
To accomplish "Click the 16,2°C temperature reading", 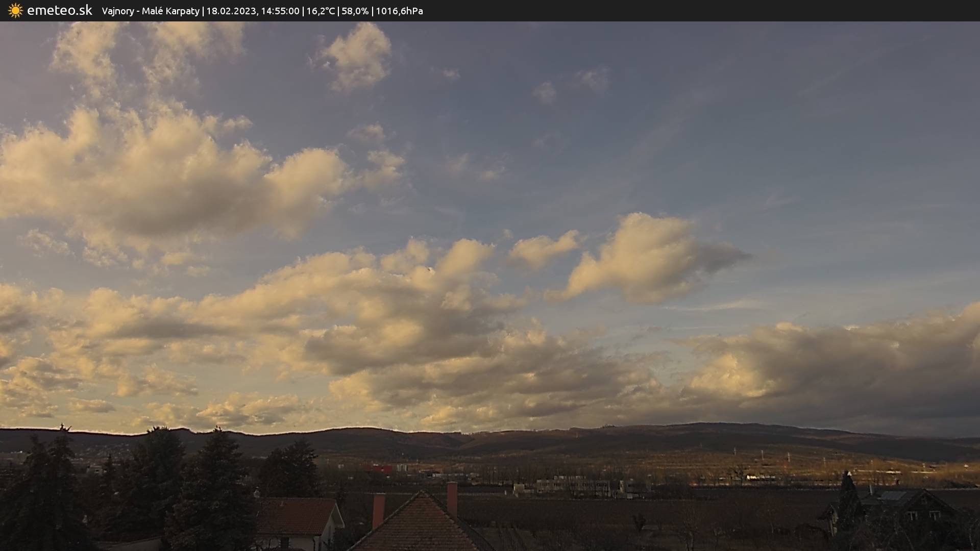I will click(321, 11).
